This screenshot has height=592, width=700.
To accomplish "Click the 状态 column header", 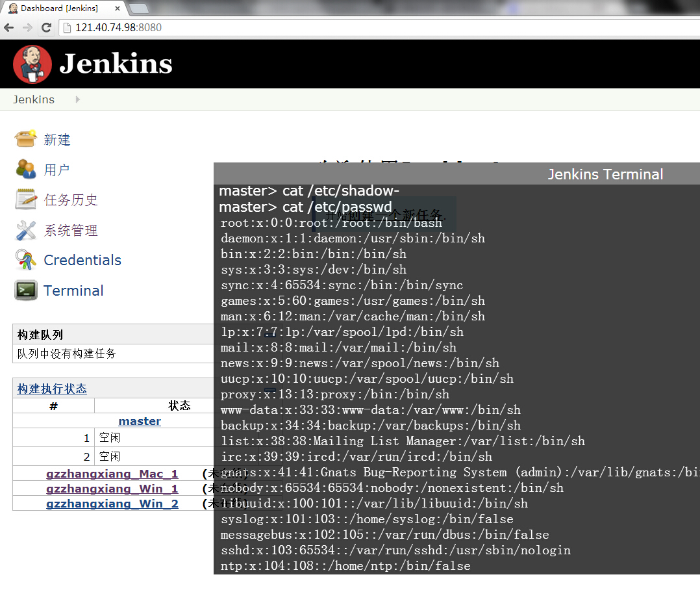I will pyautogui.click(x=179, y=405).
